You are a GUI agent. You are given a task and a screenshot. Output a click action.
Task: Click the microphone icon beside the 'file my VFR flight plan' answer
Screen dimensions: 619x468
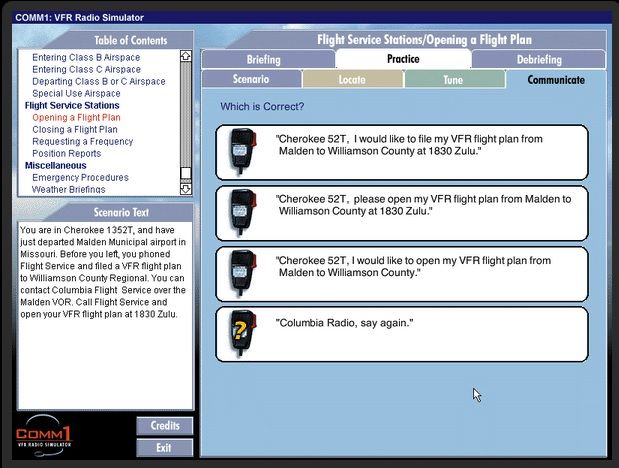coord(243,151)
